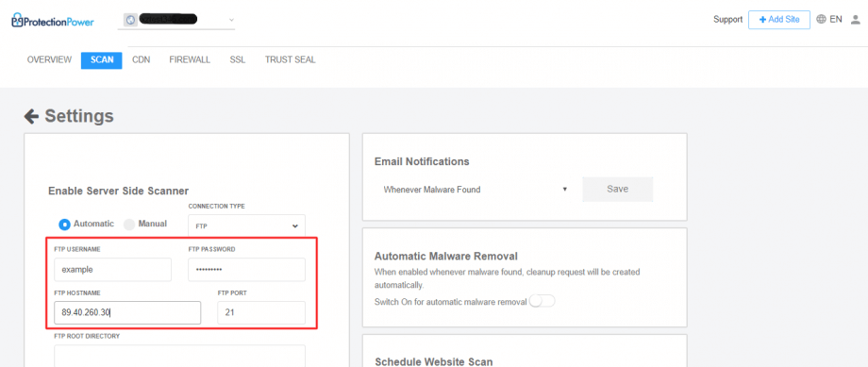868x367 pixels.
Task: Switch to the OVERVIEW tab
Action: pos(49,59)
